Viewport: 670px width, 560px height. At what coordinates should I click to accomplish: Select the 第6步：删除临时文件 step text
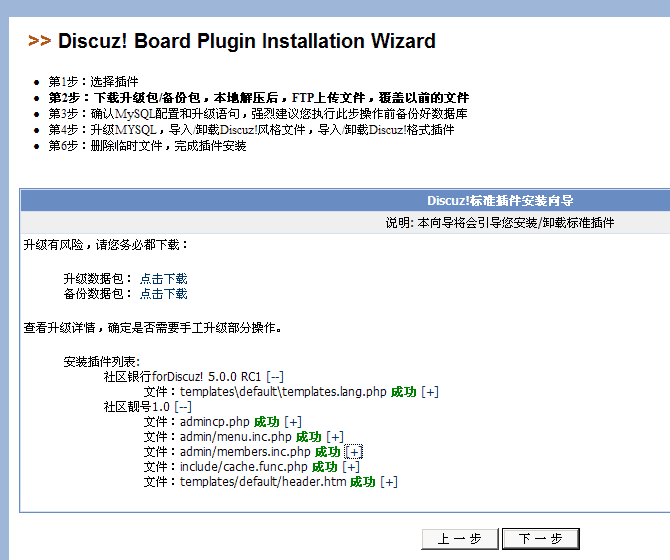[x=147, y=146]
